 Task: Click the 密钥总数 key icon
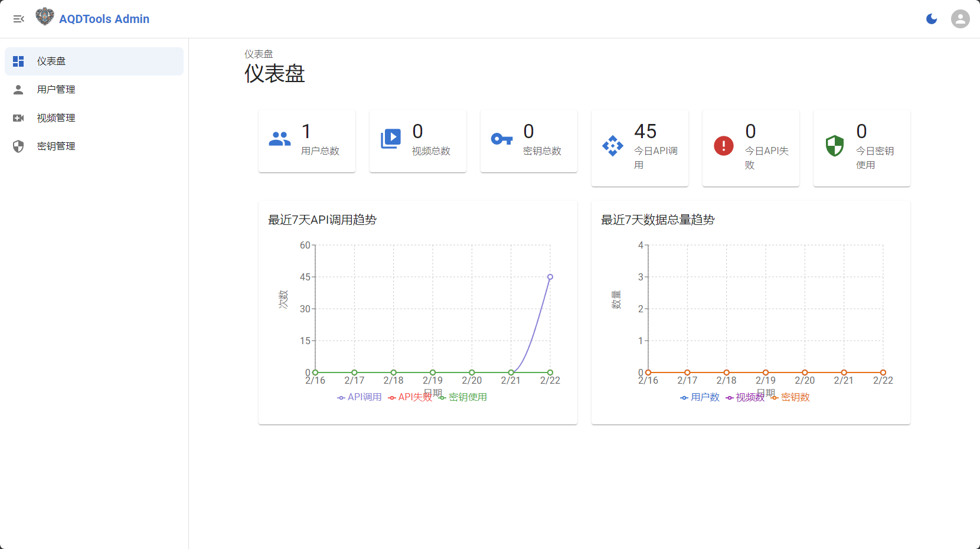coord(502,139)
